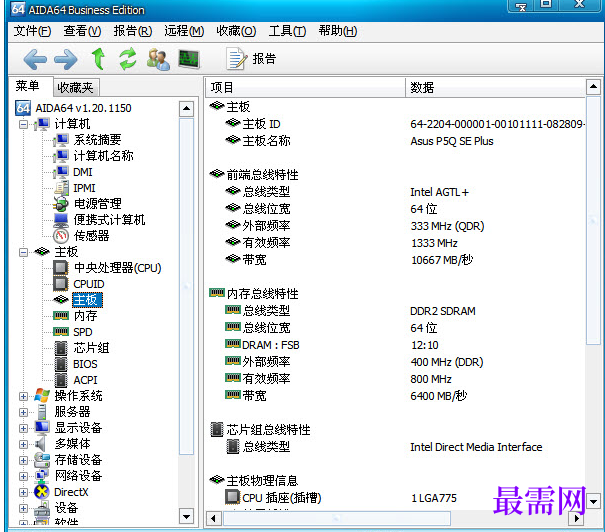This screenshot has height=532, width=605.
Task: Click the 服务器 tower icon
Action: [x=42, y=412]
